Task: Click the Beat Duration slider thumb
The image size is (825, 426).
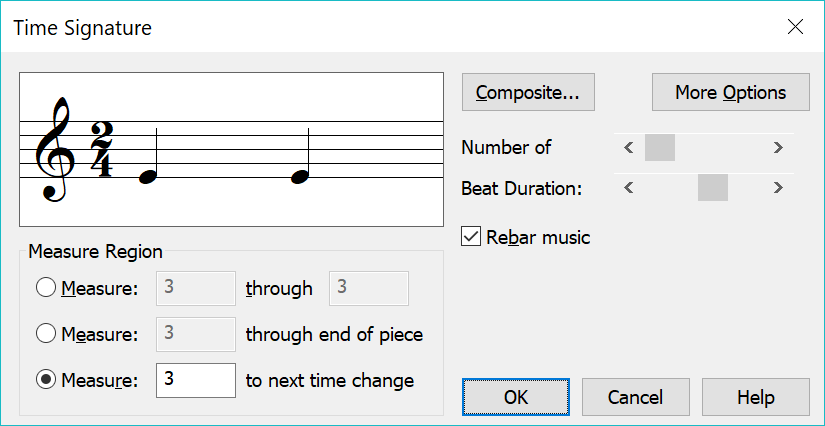Action: pyautogui.click(x=713, y=188)
